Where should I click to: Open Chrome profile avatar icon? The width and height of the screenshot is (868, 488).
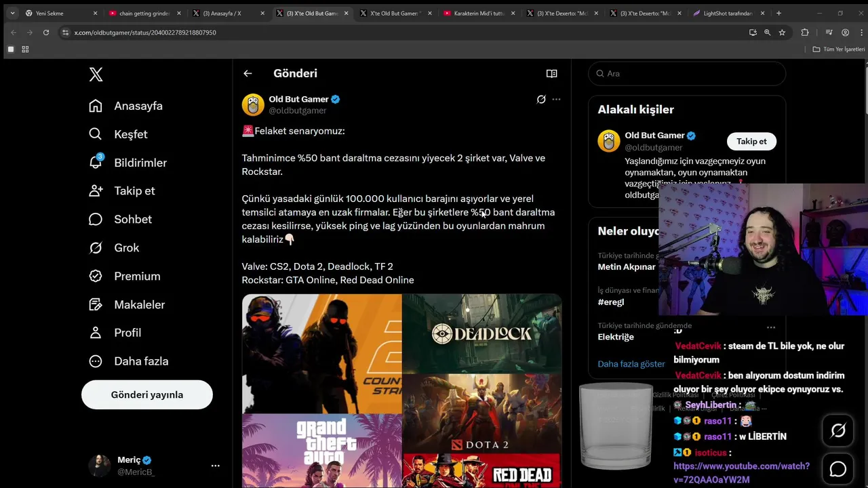pos(845,32)
